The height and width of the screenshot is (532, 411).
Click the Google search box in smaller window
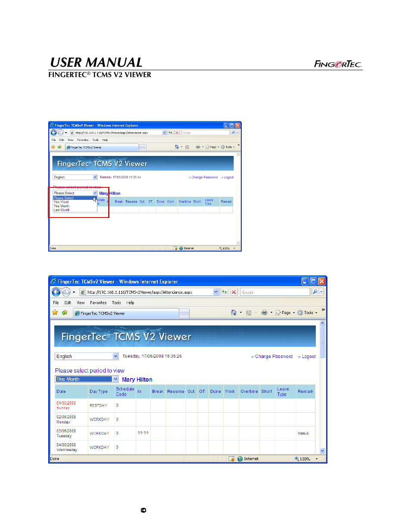coord(205,133)
